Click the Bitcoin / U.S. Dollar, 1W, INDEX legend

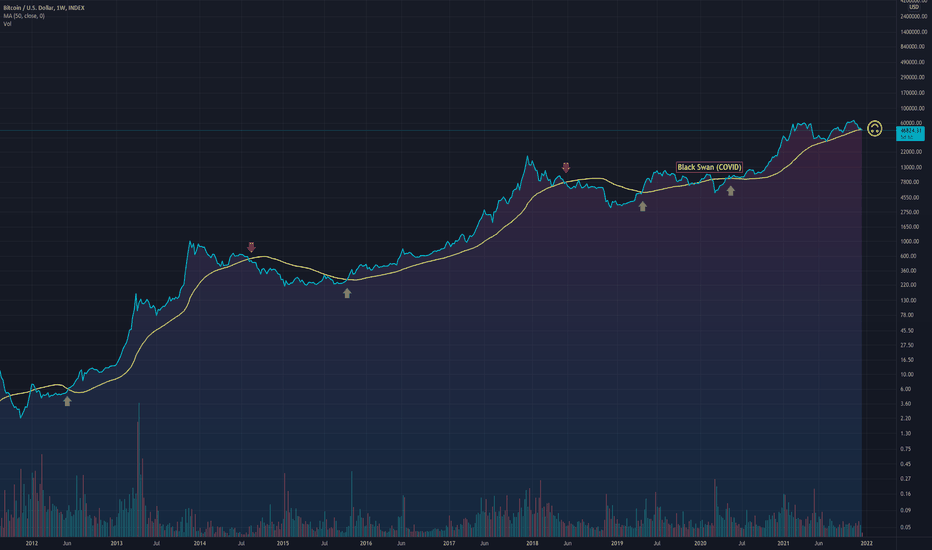point(44,8)
